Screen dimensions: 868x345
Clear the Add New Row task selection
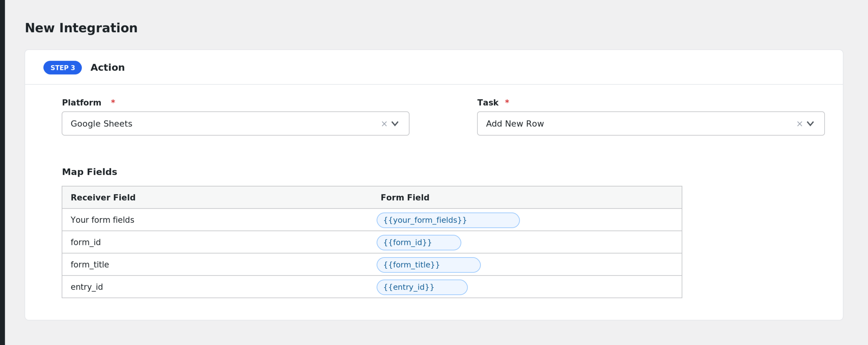[800, 124]
